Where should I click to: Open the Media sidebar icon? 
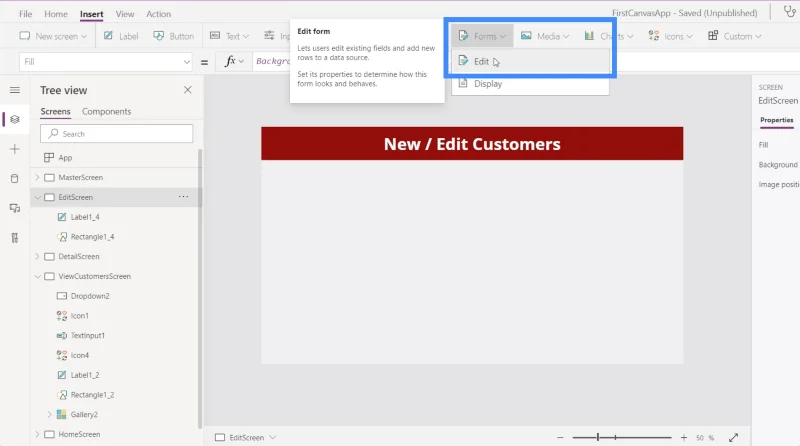point(15,208)
